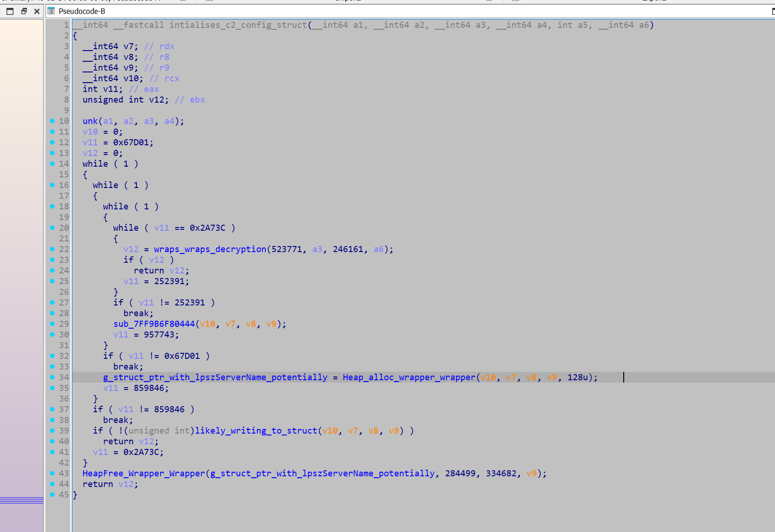Select g_struct_ptr_with_lpszServerName_potentially on line 34
The width and height of the screenshot is (775, 532).
point(215,377)
